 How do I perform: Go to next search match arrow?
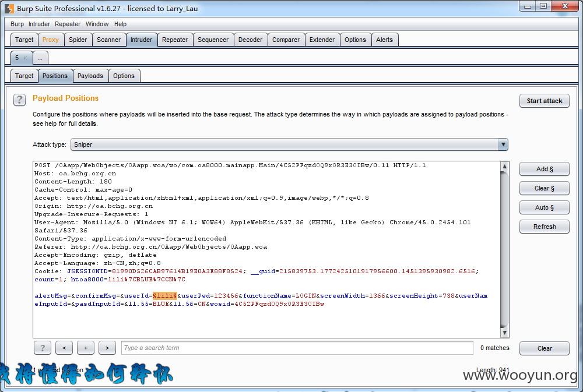(107, 348)
